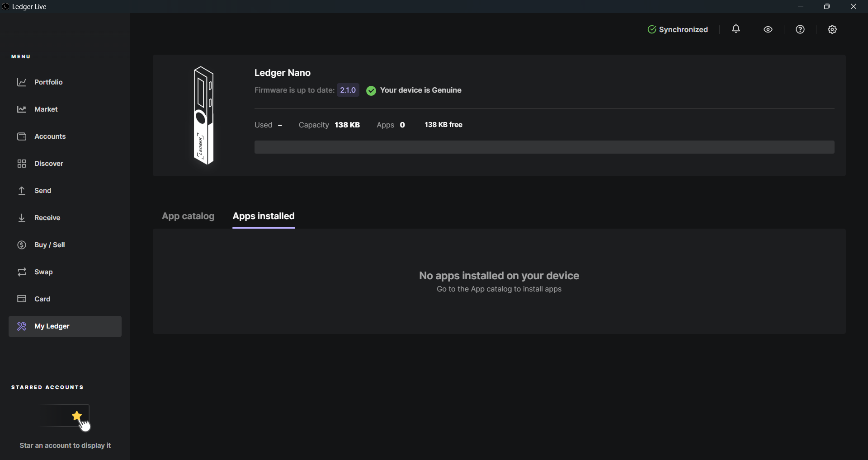Open the Portfolio section

pos(49,82)
